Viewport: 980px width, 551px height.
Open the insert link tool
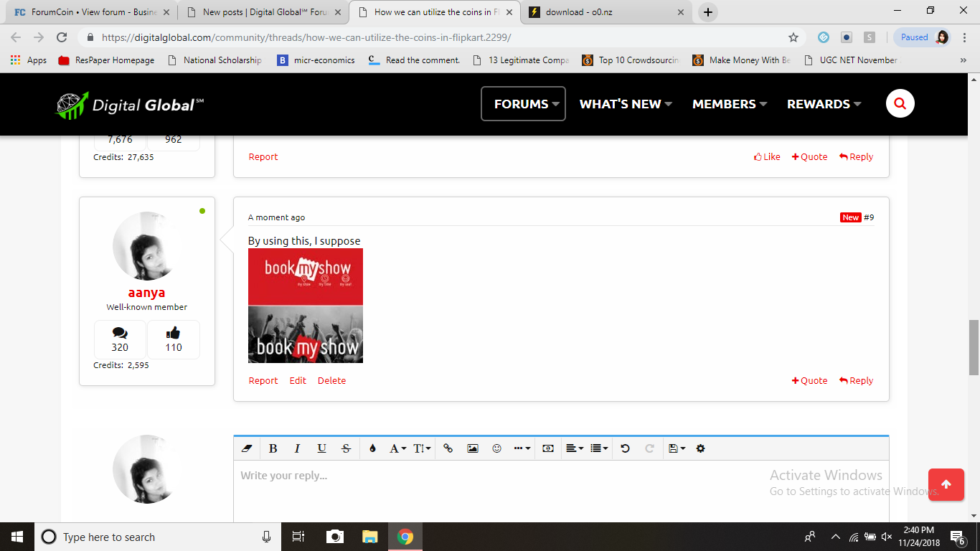[x=447, y=448]
